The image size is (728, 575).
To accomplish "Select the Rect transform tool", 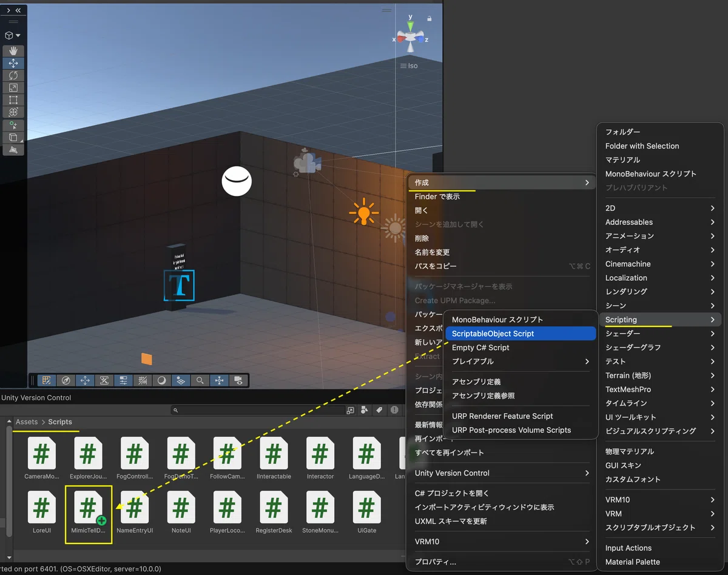I will (13, 99).
